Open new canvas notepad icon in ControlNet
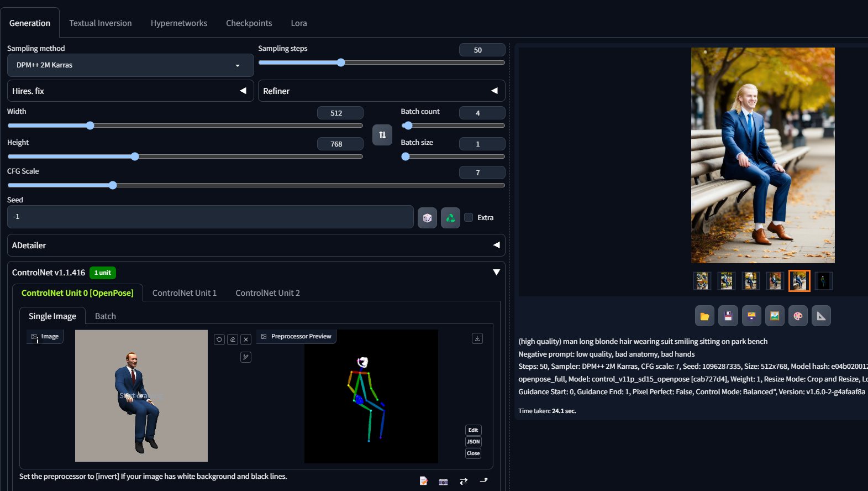Screen dimensions: 868x491 [x=424, y=481]
